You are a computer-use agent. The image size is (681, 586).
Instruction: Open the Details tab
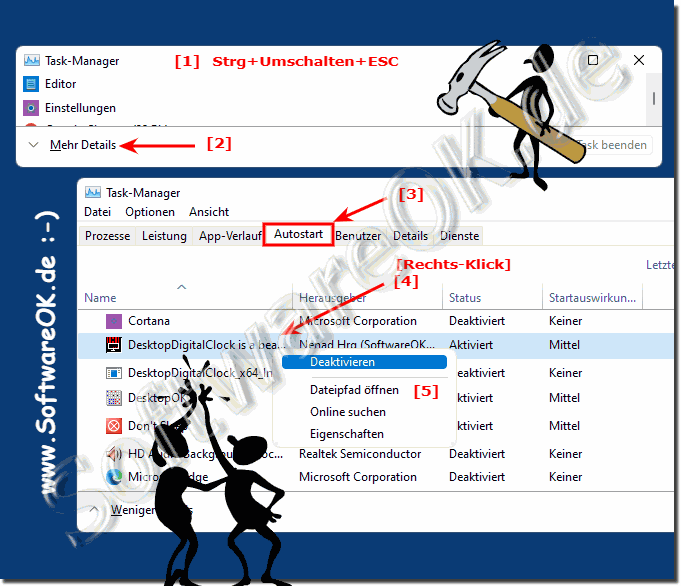pos(410,236)
